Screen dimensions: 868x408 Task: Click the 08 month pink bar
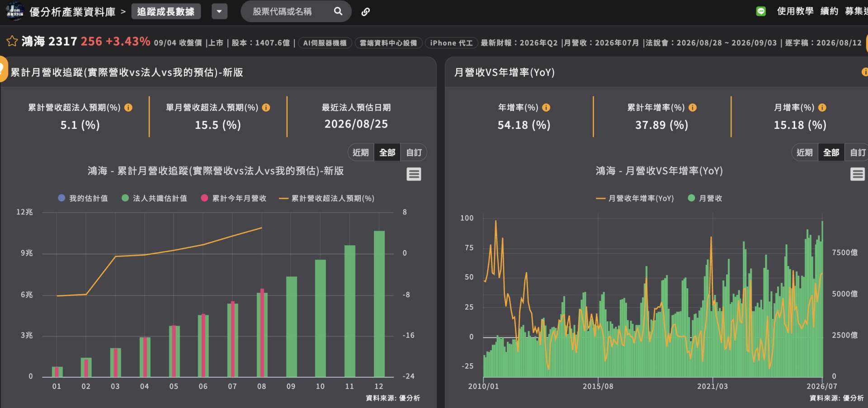[x=262, y=332]
